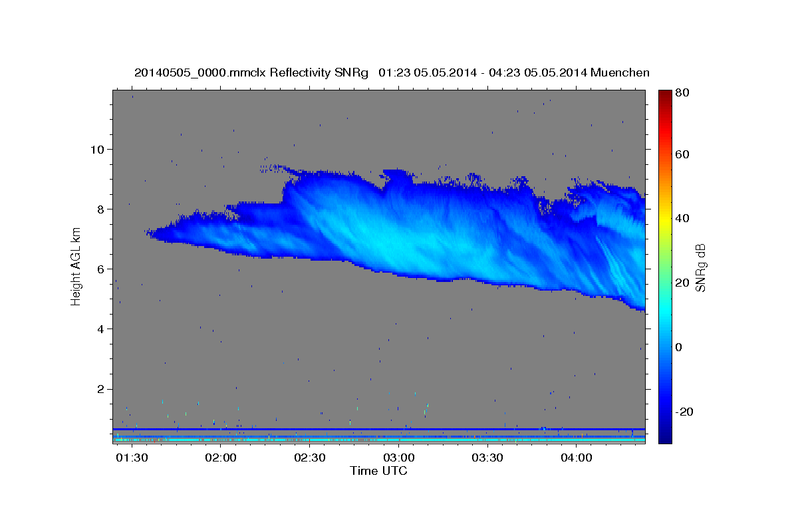
Task: Click the 03:00 time tick label
Action: coord(398,458)
